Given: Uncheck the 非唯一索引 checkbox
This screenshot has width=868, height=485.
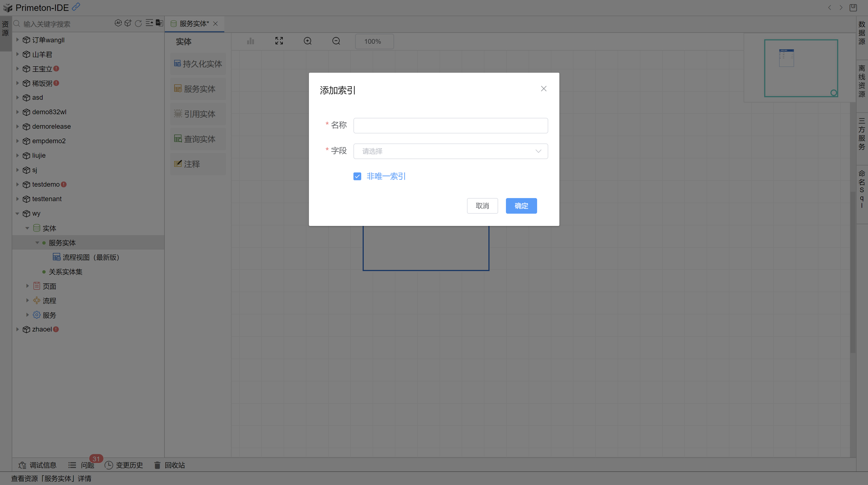Looking at the screenshot, I should (357, 176).
